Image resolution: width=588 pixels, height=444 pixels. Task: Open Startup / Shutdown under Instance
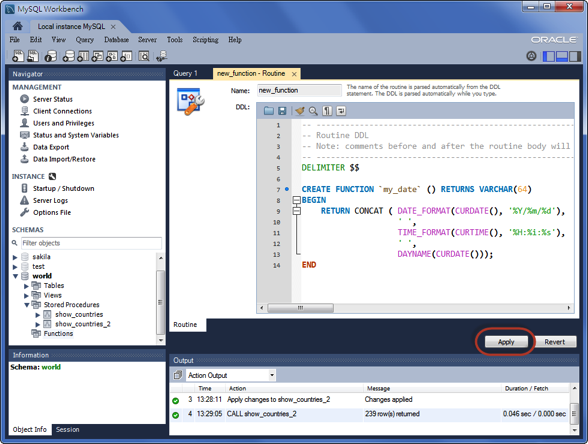(63, 188)
